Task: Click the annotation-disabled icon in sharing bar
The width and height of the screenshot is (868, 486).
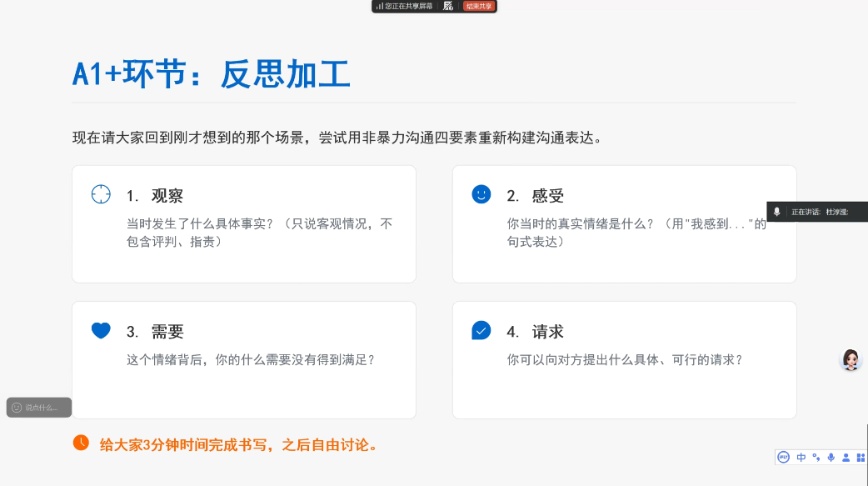Action: (448, 6)
